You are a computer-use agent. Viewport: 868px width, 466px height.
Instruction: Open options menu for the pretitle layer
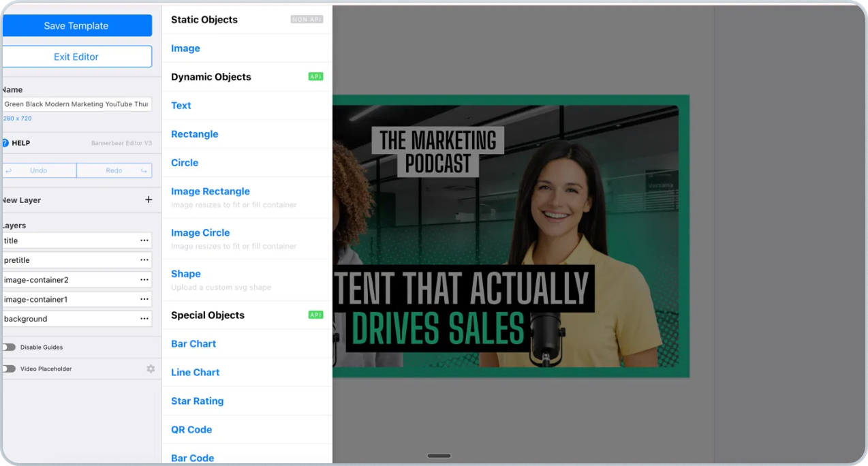pyautogui.click(x=144, y=260)
